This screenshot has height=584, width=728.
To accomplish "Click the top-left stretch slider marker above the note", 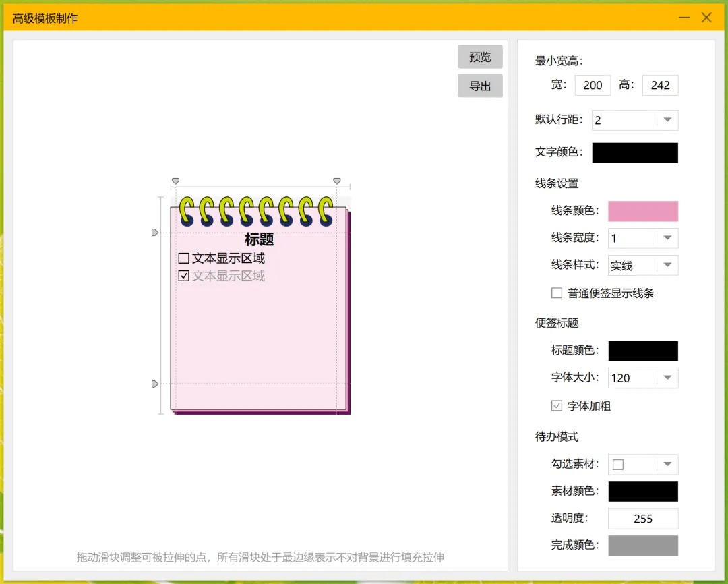I will coord(175,181).
